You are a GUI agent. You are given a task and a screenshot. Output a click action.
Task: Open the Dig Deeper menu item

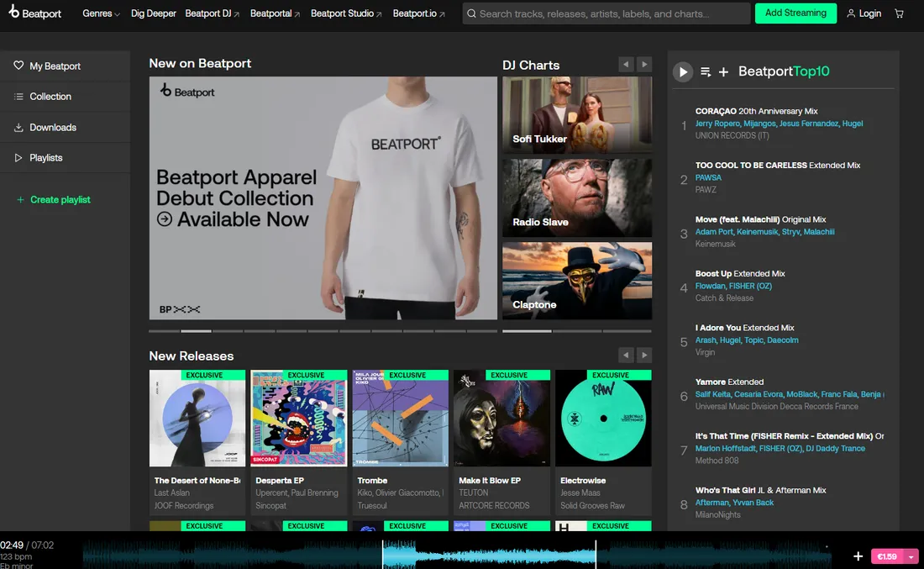click(x=153, y=13)
